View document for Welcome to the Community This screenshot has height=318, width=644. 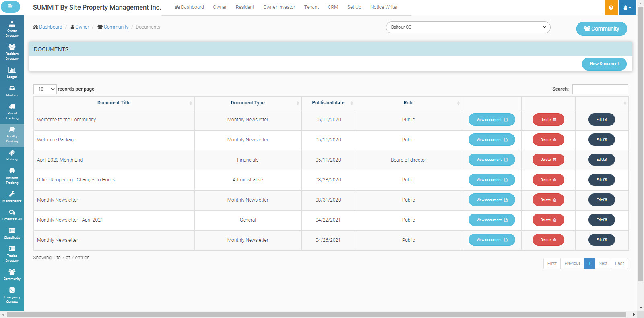click(x=491, y=120)
